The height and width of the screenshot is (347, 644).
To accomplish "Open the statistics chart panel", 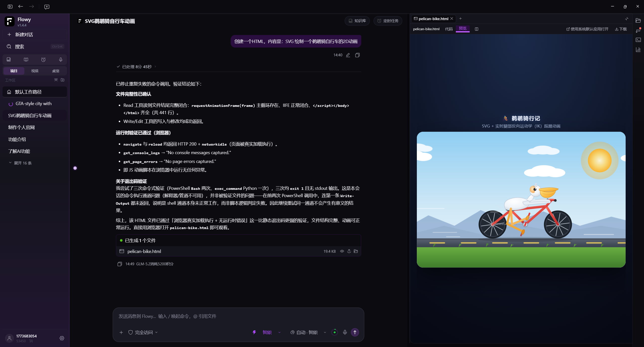I will (x=638, y=50).
